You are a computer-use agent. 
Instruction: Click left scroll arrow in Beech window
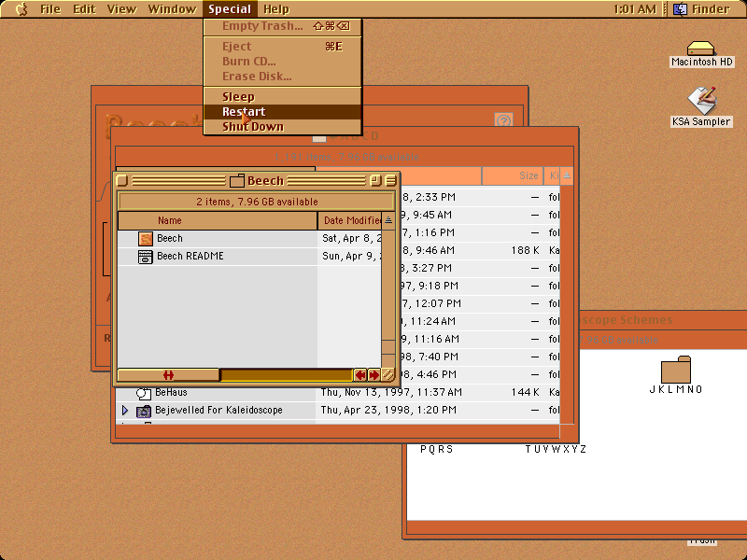point(360,375)
